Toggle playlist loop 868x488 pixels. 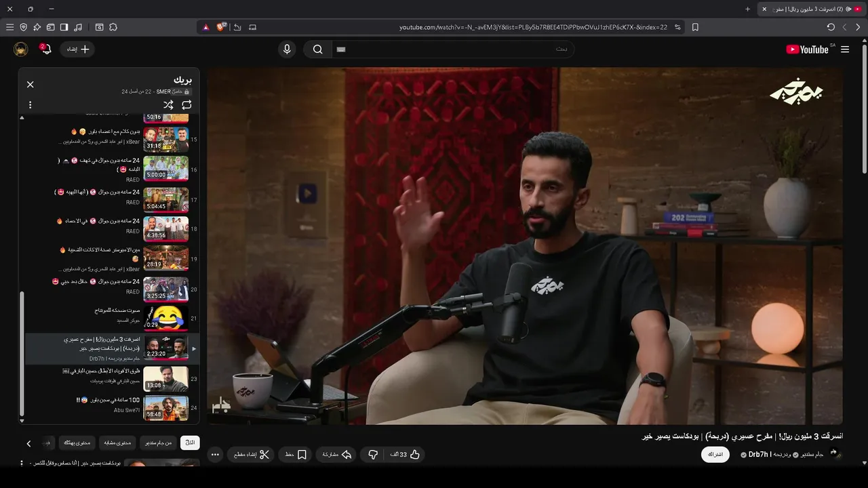tap(186, 105)
